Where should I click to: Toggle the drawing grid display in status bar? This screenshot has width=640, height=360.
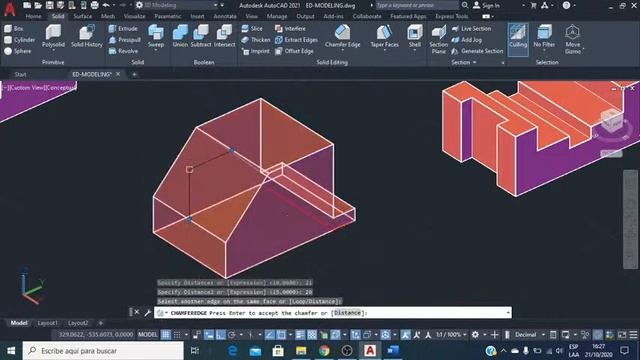point(165,335)
